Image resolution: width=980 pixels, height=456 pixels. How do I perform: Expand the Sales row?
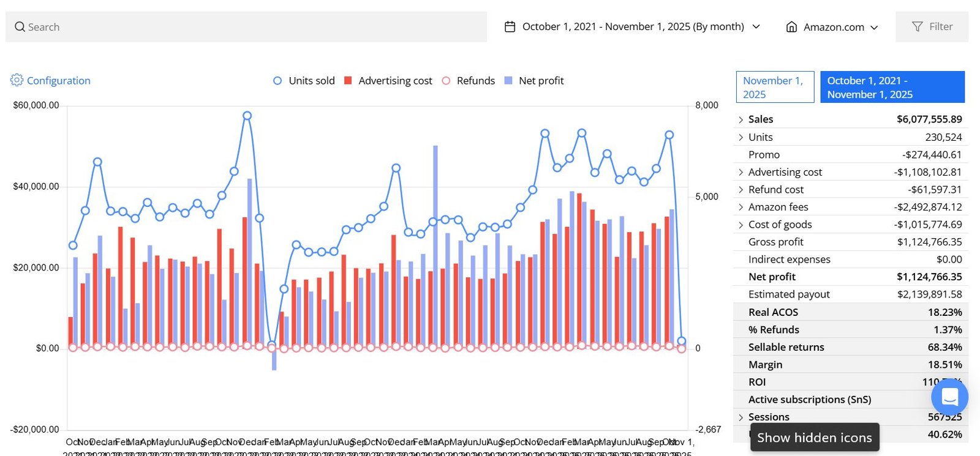coord(741,120)
